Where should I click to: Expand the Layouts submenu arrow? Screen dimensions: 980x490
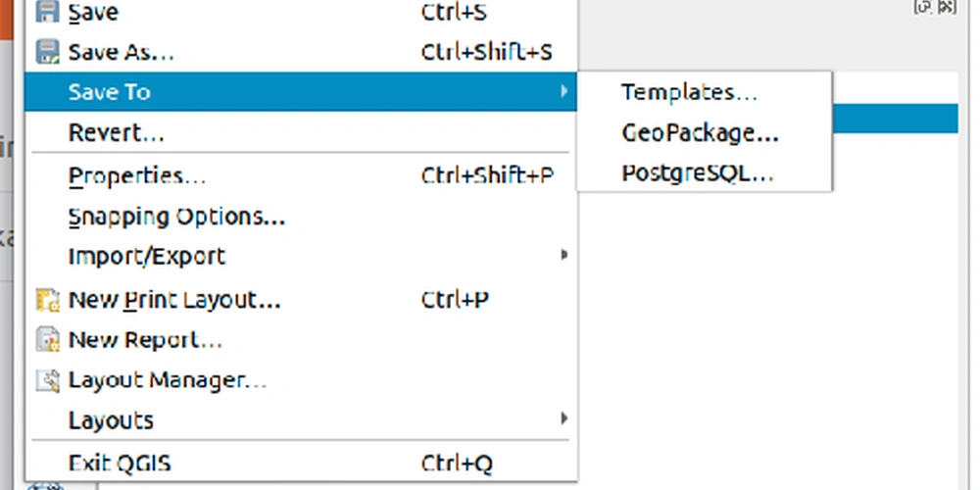click(x=563, y=419)
